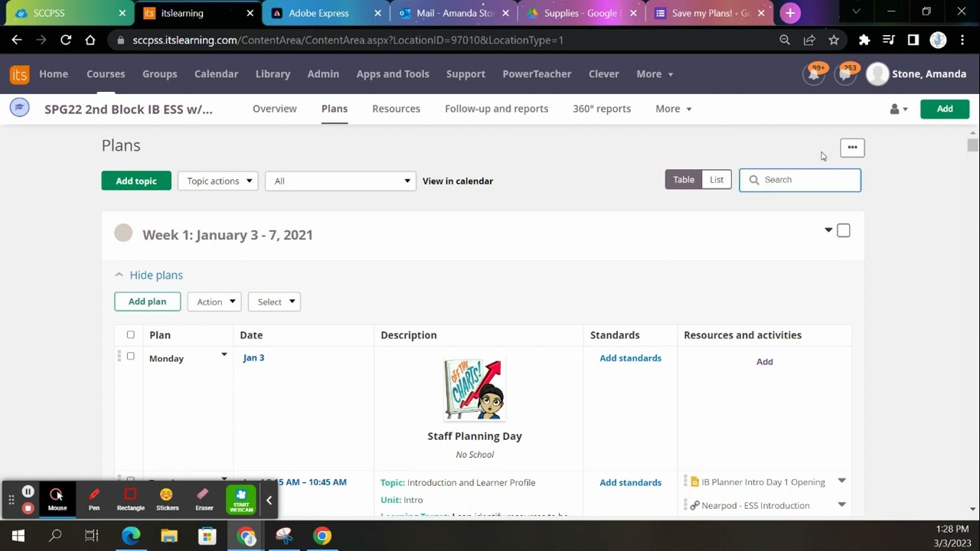Viewport: 980px width, 551px height.
Task: Go to browser home page icon
Action: (x=90, y=40)
